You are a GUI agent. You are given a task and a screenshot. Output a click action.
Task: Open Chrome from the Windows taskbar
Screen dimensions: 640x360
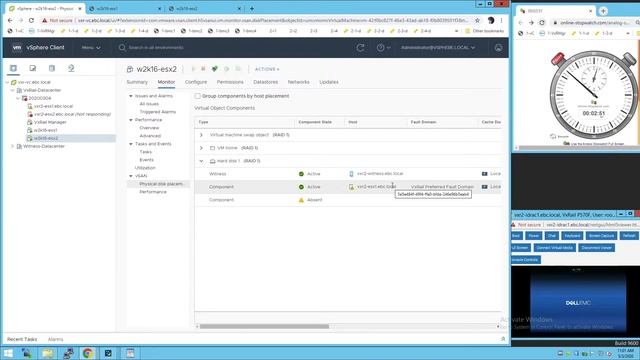click(x=87, y=353)
